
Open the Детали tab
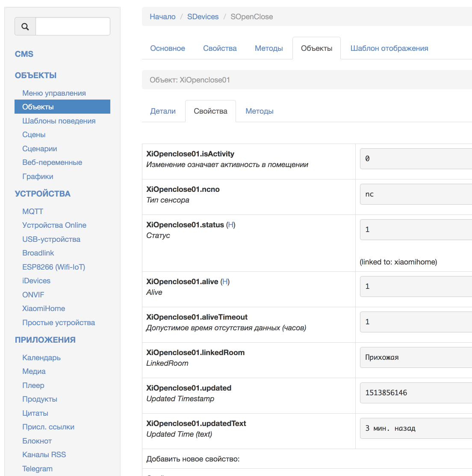(163, 111)
